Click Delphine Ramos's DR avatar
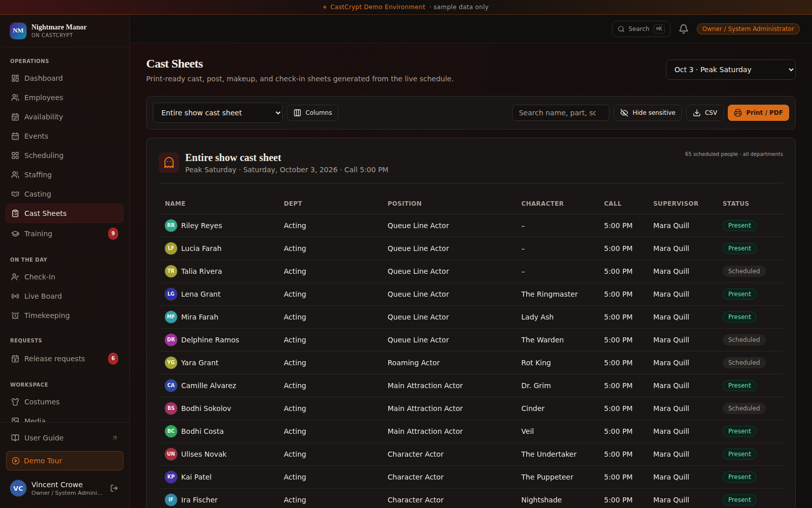Image resolution: width=812 pixels, height=508 pixels. click(171, 340)
